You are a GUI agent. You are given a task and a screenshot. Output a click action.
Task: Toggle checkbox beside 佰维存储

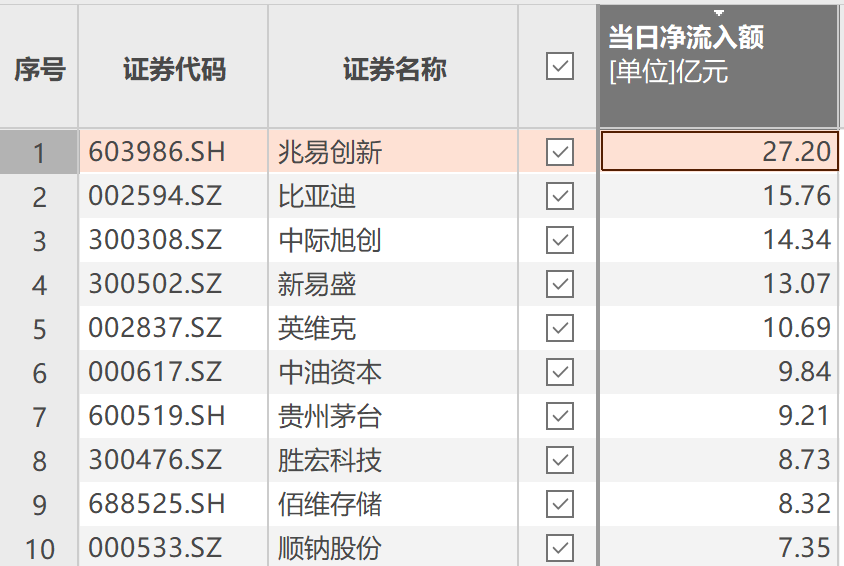pos(560,504)
